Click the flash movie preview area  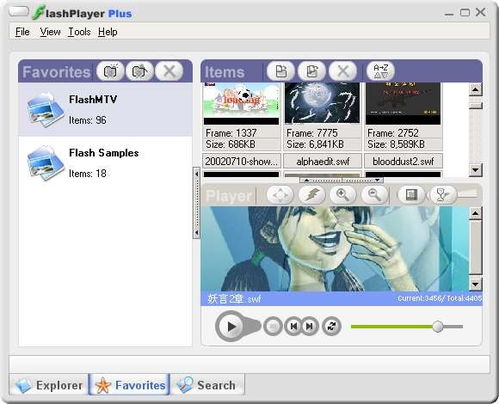pos(335,249)
